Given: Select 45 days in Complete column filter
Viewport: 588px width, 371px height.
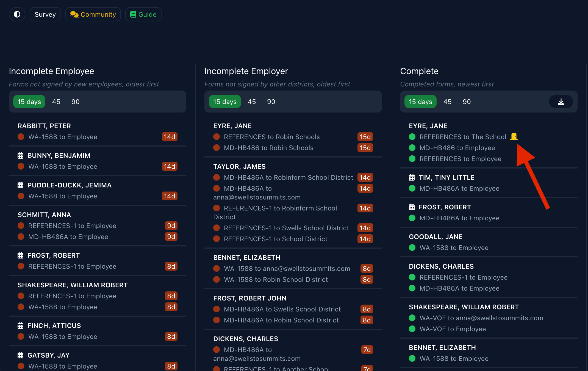Looking at the screenshot, I should coord(447,102).
